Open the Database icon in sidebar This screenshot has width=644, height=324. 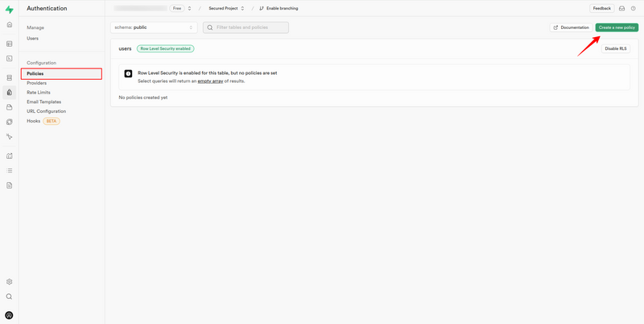(9, 77)
